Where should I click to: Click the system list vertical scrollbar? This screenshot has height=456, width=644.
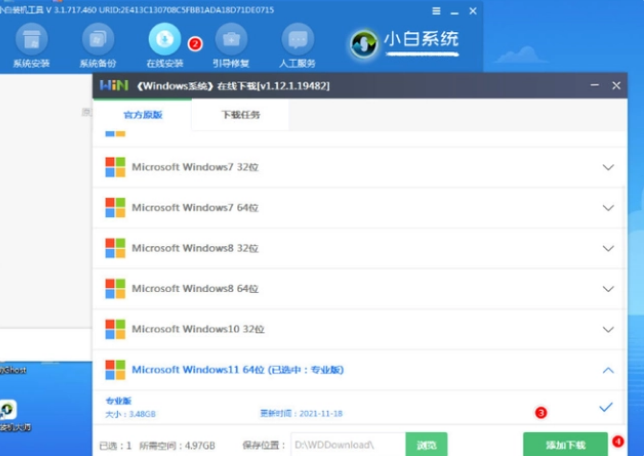[627, 250]
